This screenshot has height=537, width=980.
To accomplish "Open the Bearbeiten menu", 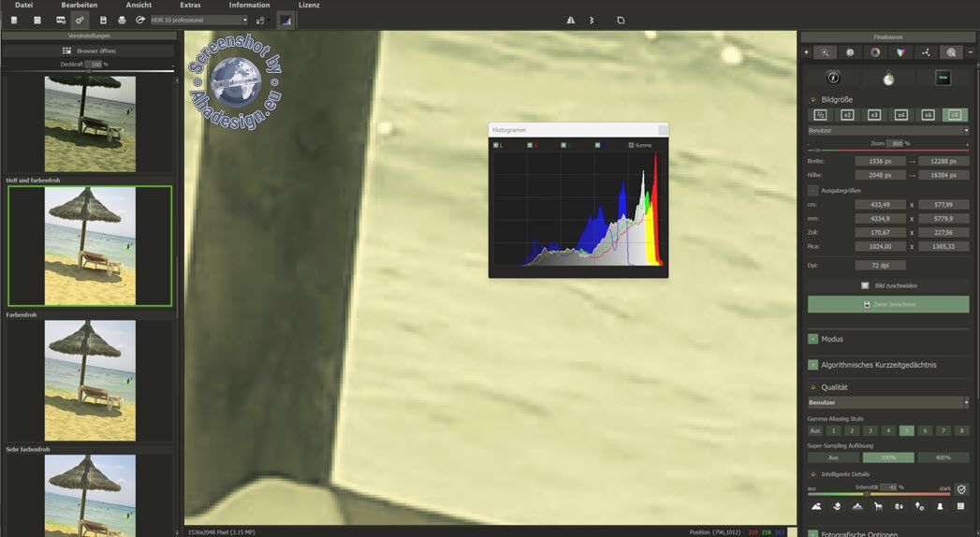I will 79,5.
